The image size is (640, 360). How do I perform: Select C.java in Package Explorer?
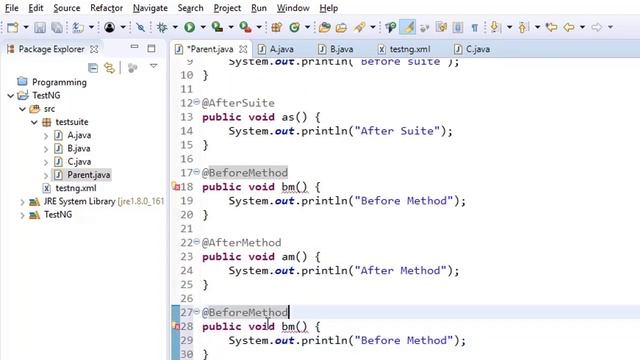tap(79, 162)
